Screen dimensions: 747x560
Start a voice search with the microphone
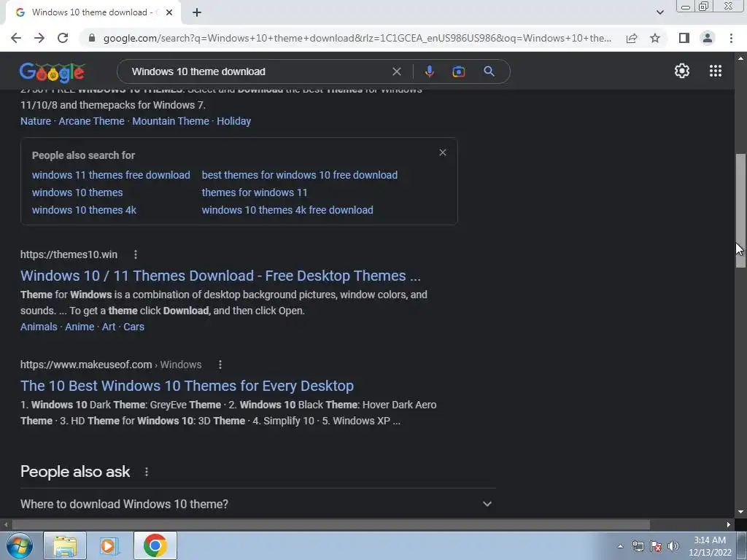pyautogui.click(x=429, y=71)
